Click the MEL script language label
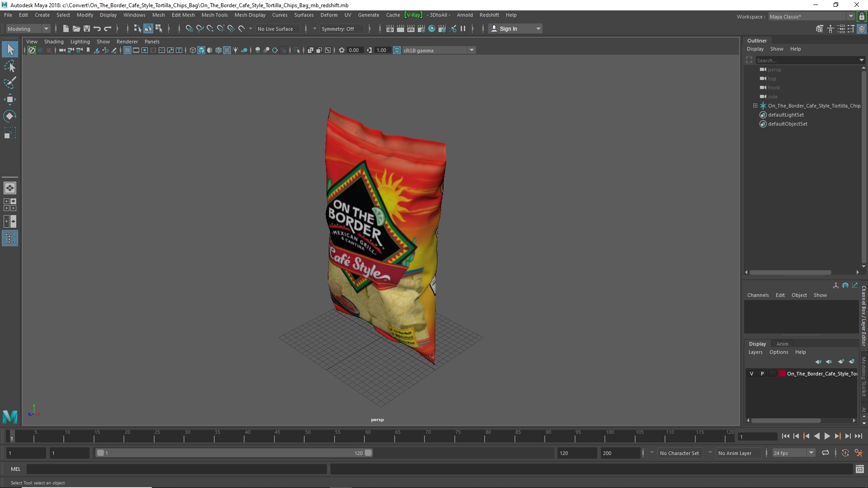Screen dimensions: 868x488 click(x=16, y=469)
